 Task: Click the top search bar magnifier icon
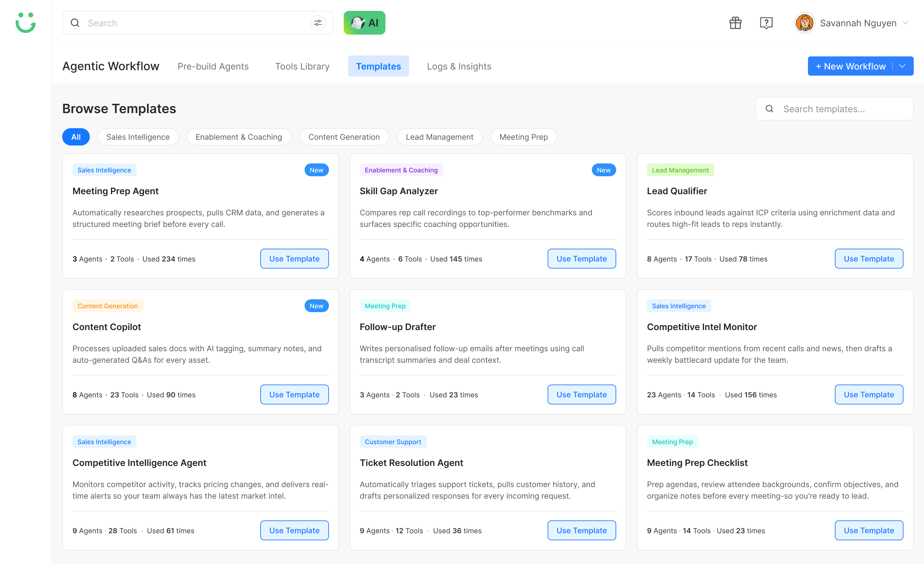[75, 23]
